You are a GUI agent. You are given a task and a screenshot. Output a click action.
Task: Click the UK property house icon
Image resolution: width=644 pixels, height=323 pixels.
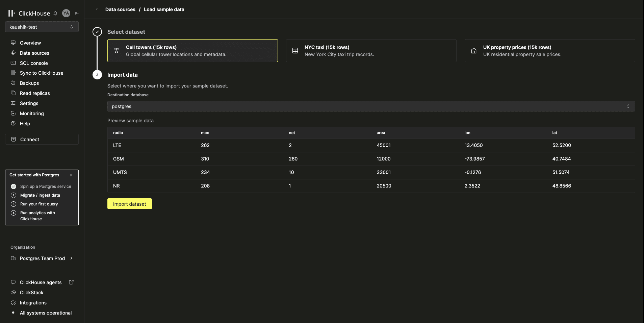click(x=474, y=51)
